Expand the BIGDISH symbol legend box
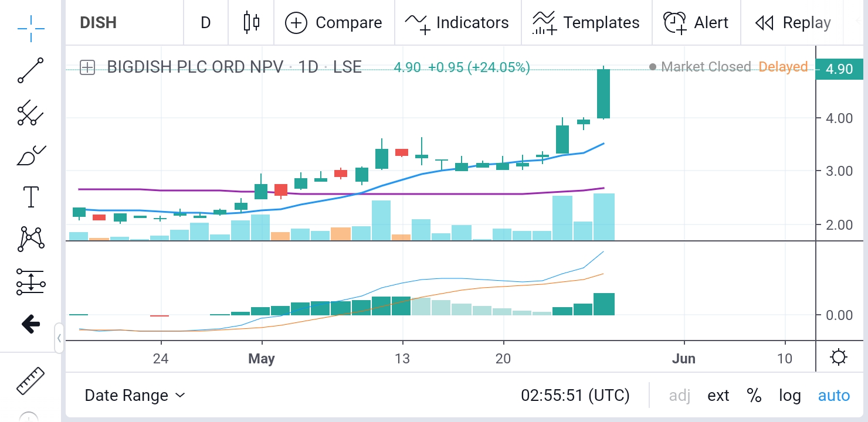Screen dimensions: 868x422 (87, 67)
